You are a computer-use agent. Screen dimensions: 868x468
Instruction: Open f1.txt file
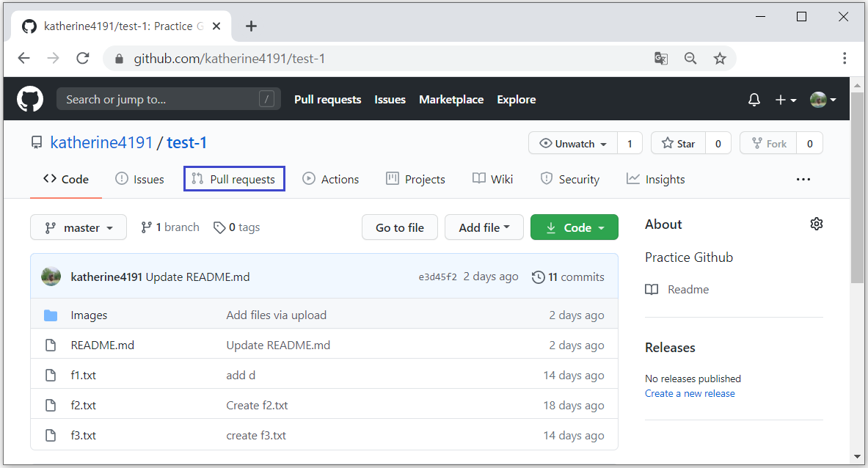coord(84,375)
